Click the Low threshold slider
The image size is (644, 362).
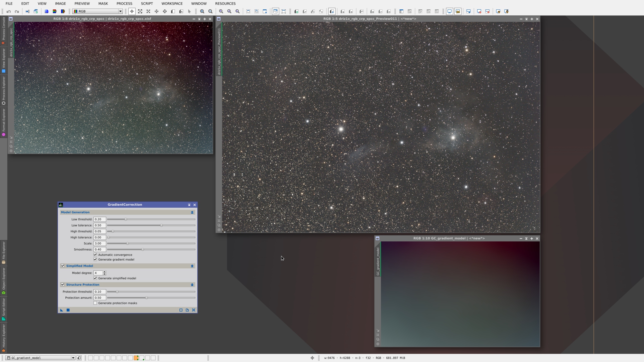tap(151, 219)
